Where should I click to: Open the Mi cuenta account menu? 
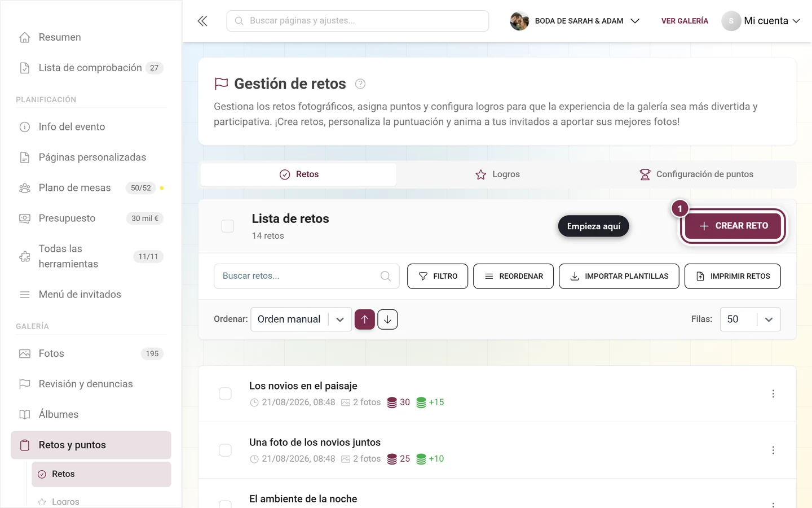click(761, 21)
